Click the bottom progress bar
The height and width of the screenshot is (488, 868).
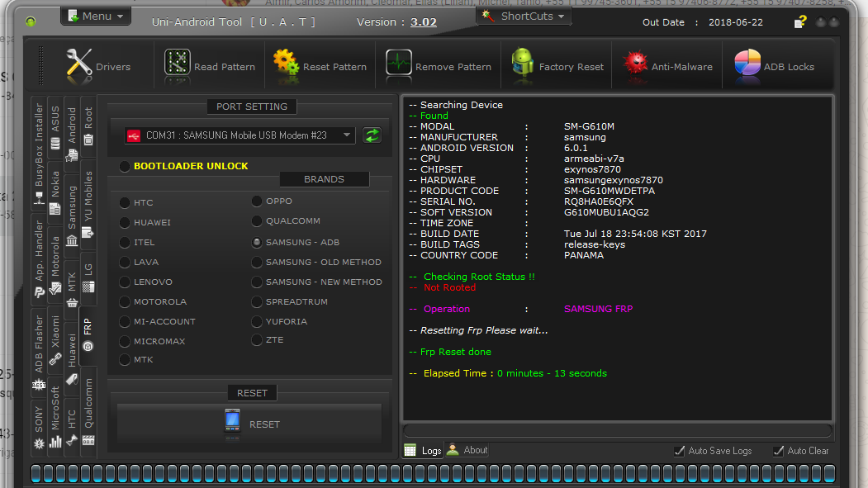pos(433,474)
